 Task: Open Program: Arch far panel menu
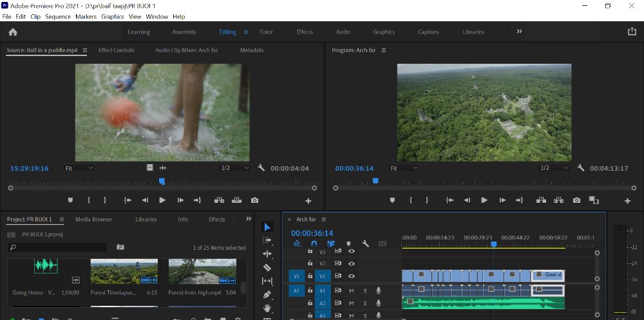coord(384,50)
